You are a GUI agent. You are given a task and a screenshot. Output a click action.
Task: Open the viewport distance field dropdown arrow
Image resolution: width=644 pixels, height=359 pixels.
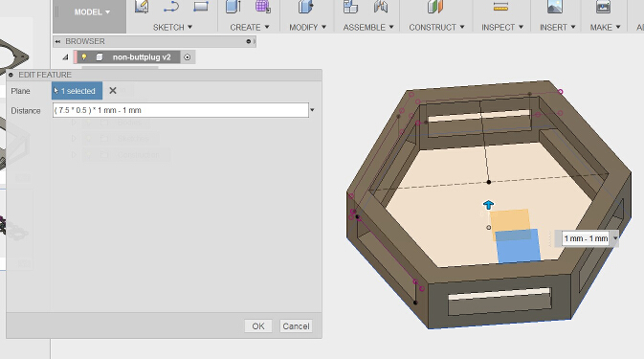(615, 238)
